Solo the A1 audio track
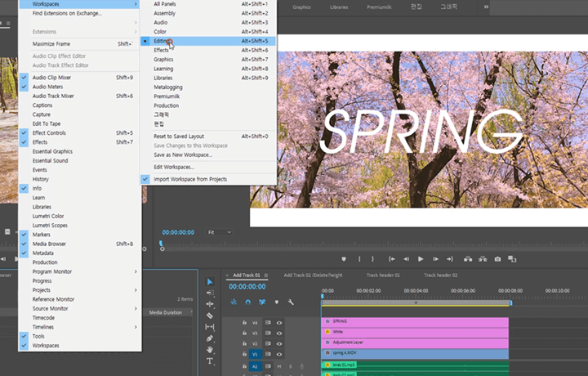588x376 pixels. click(290, 366)
